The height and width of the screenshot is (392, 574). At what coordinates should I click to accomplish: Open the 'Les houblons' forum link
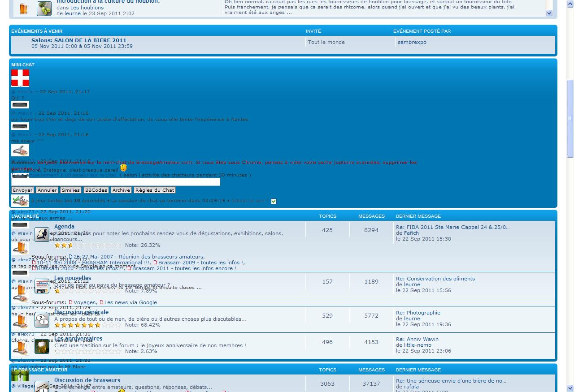tap(87, 8)
